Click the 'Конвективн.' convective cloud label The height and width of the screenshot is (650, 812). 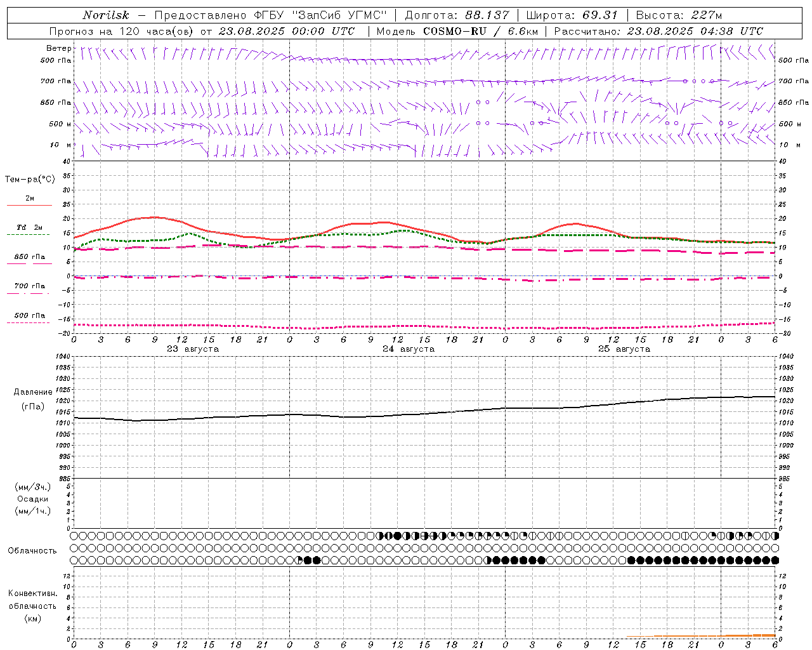coord(32,594)
